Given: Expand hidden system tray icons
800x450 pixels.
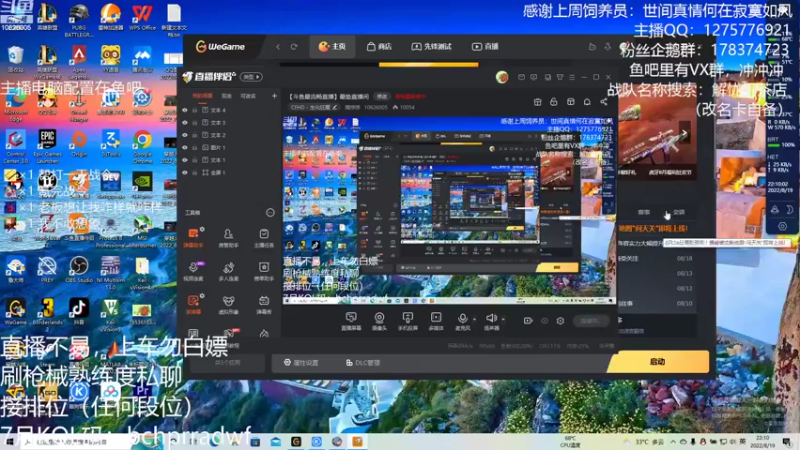Looking at the screenshot, I should (673, 442).
